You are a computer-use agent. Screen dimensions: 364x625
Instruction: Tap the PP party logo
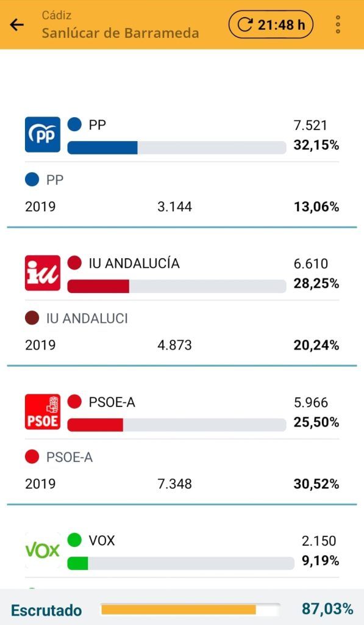point(43,134)
